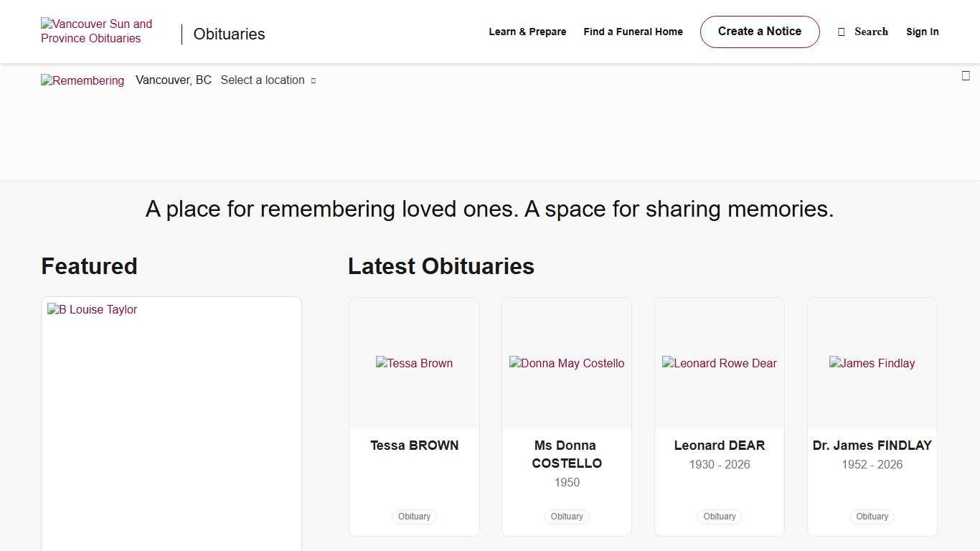Viewport: 980px width, 551px height.
Task: Open the Vancouver Sun and Province Obituaries logo
Action: tap(97, 31)
